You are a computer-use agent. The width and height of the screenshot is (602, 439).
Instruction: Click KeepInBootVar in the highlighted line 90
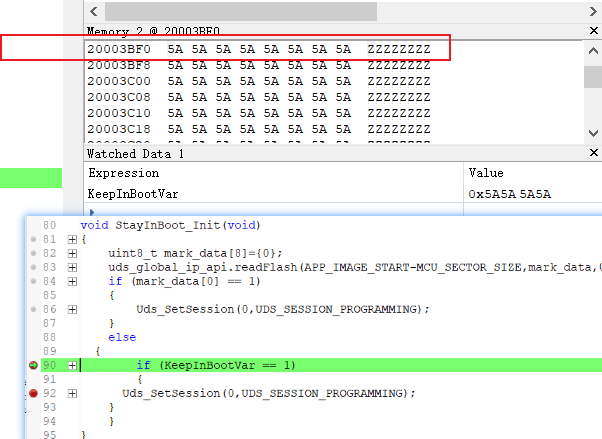click(x=210, y=365)
